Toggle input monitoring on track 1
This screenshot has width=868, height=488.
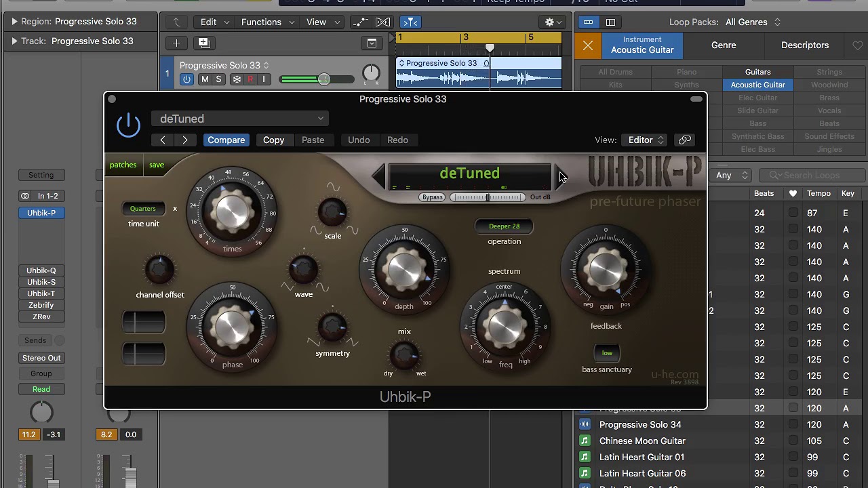coord(264,79)
